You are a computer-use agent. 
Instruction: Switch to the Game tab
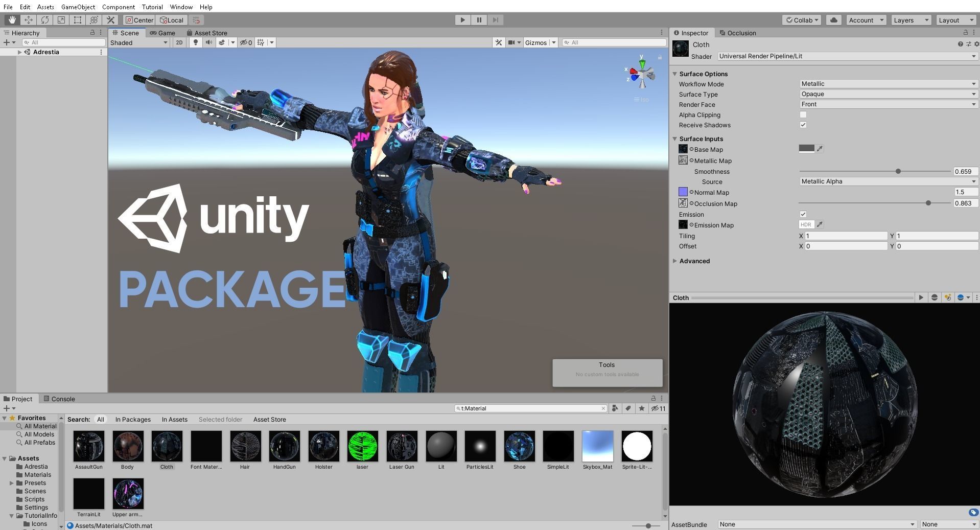pos(162,33)
